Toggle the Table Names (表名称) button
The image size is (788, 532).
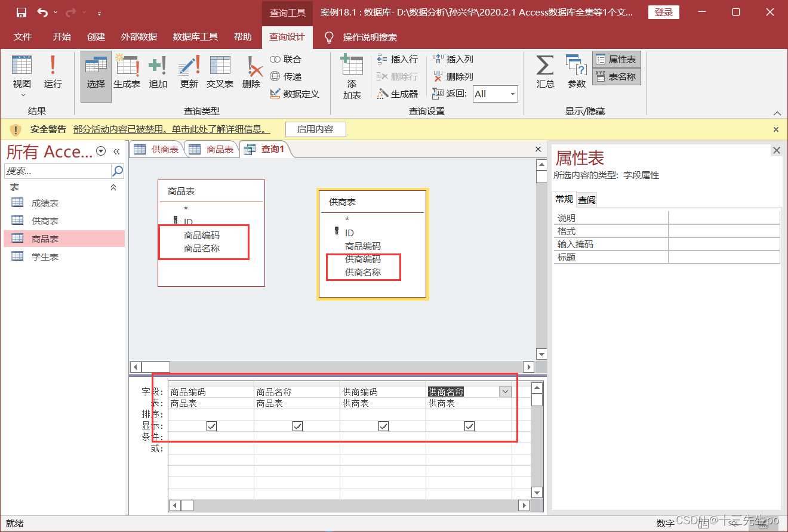click(617, 76)
